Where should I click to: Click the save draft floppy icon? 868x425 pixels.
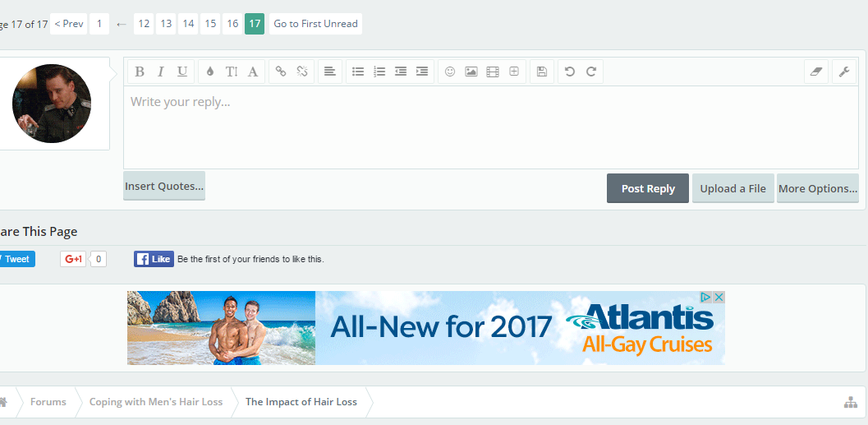[x=542, y=72]
